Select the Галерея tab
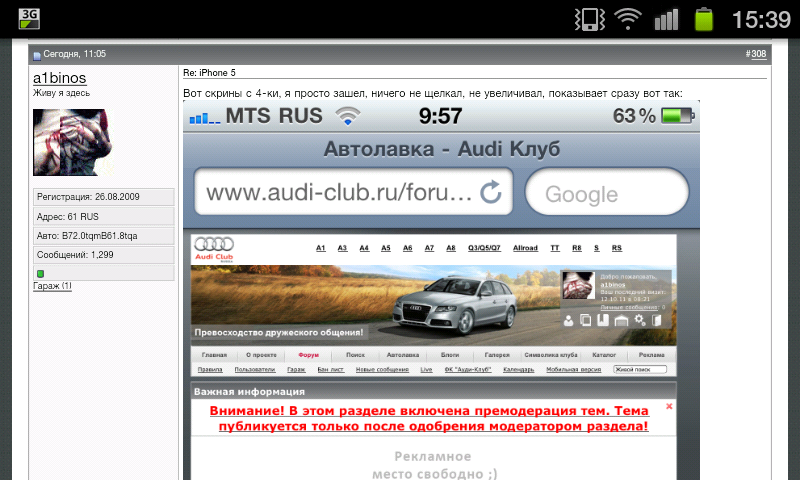This screenshot has height=480, width=800. [x=497, y=355]
